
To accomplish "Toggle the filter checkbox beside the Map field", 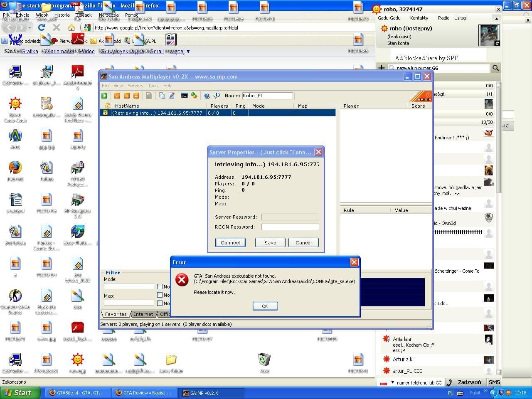I will 160,303.
